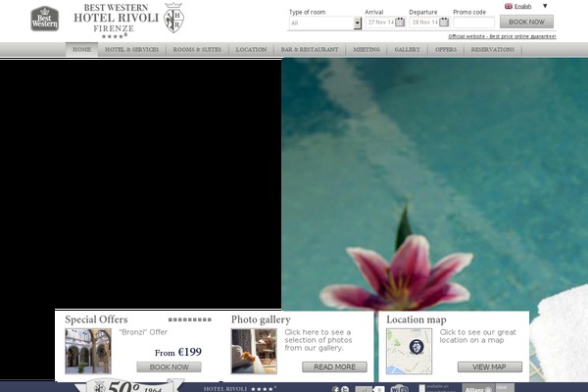The width and height of the screenshot is (588, 392).
Task: Open the Facebook icon in footer bar
Action: tap(335, 389)
